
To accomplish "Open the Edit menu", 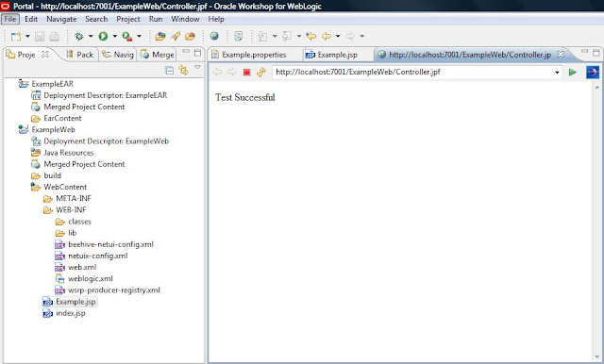I will coord(31,19).
